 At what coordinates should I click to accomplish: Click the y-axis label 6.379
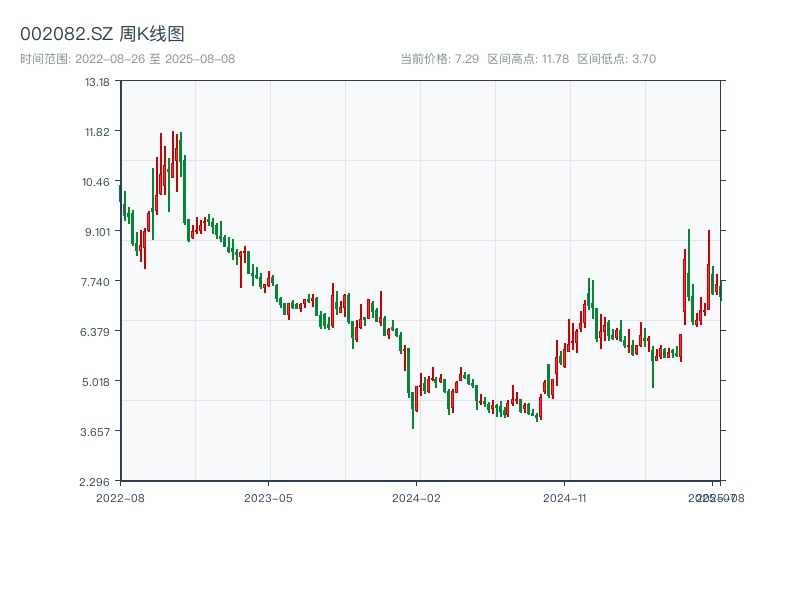click(x=95, y=332)
